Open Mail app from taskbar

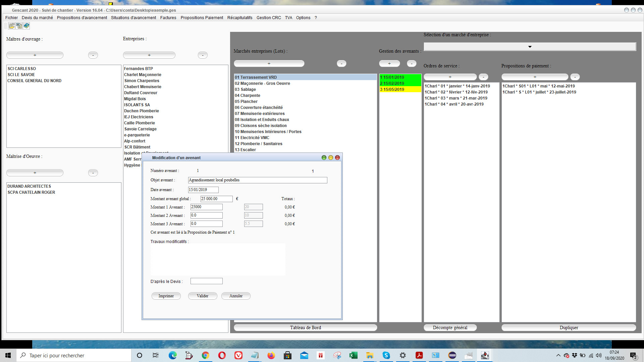[304, 355]
